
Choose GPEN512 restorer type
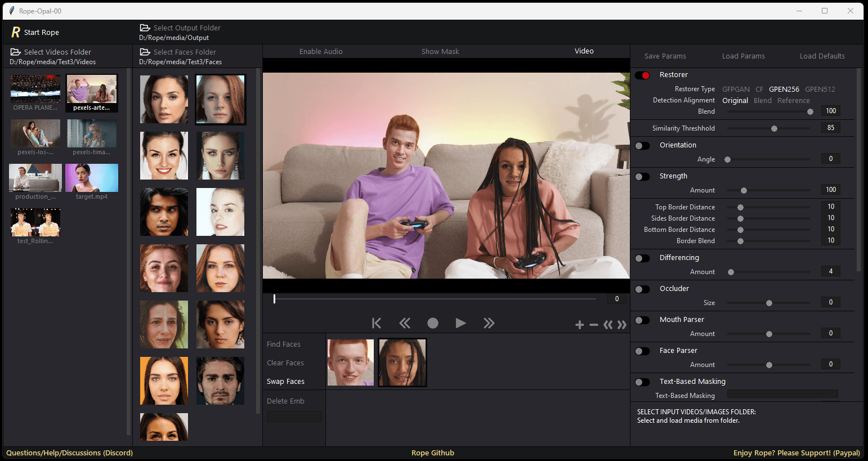coord(820,89)
